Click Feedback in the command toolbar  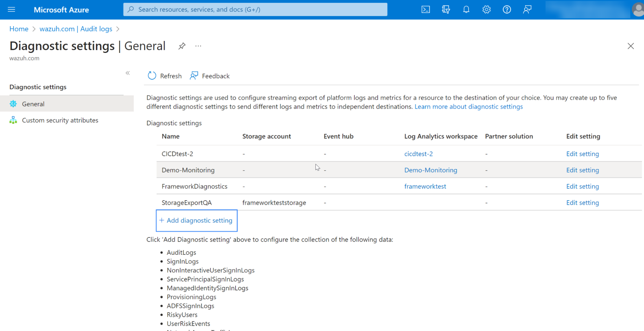(x=210, y=76)
